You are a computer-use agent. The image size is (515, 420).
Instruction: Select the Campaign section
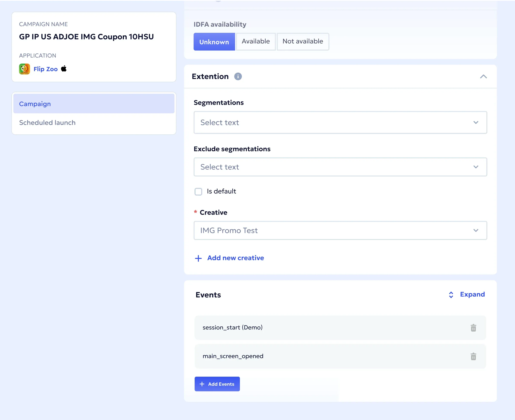[x=35, y=103]
